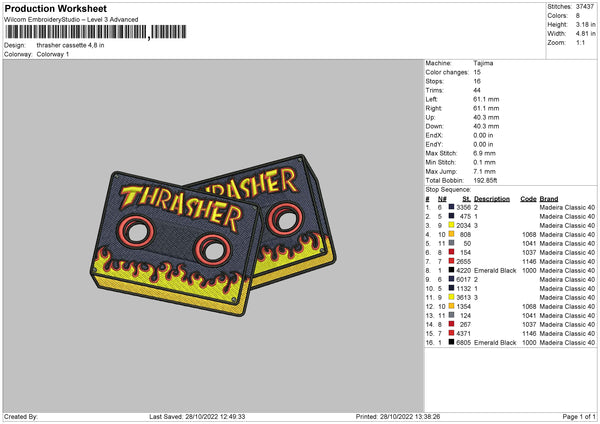Screen dimensions: 600x424
Task: Select the "Wilcom EmbroideryStudio – Level 3 Advanced" line
Action: point(71,20)
